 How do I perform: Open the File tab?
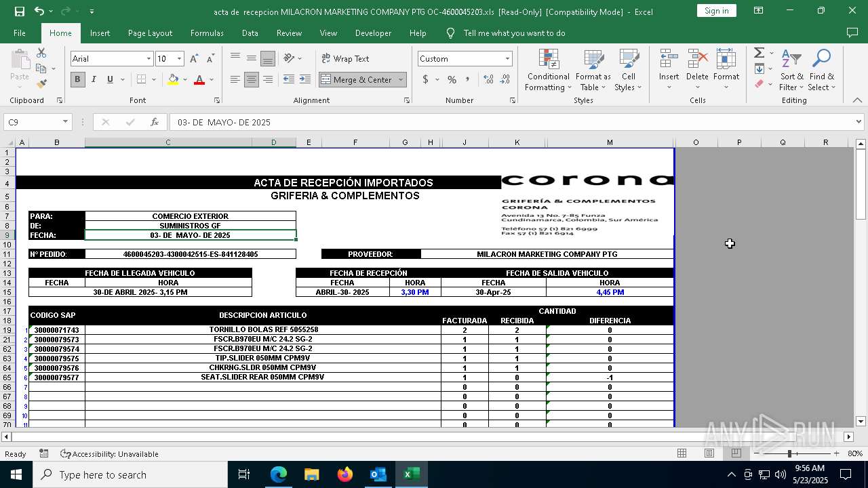[20, 33]
